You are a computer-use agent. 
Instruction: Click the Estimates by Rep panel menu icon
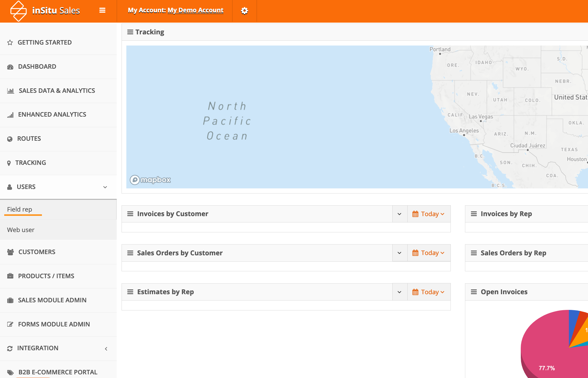tap(130, 292)
